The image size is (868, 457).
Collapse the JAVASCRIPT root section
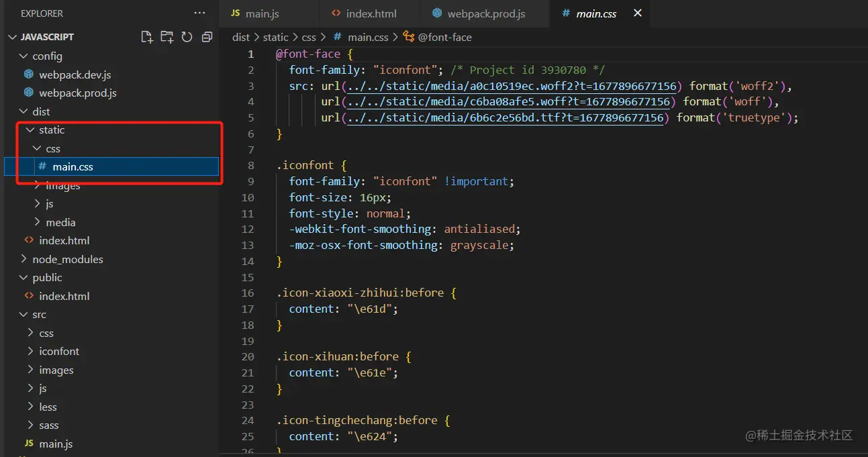click(13, 37)
